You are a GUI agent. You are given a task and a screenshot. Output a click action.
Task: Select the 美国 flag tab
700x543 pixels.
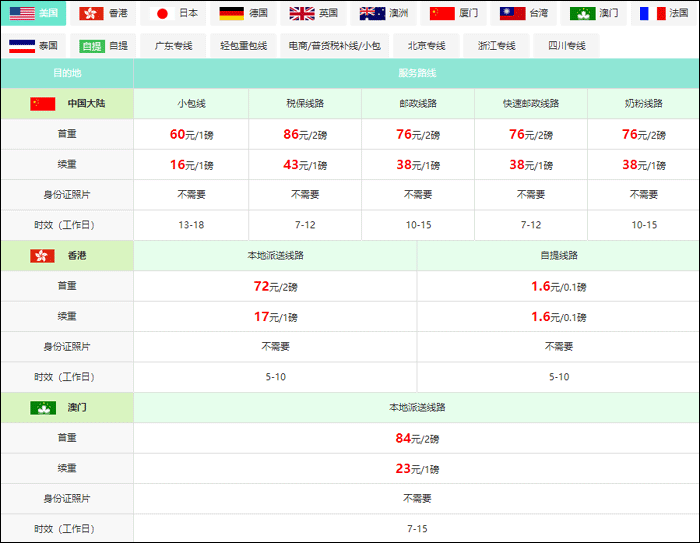point(34,13)
